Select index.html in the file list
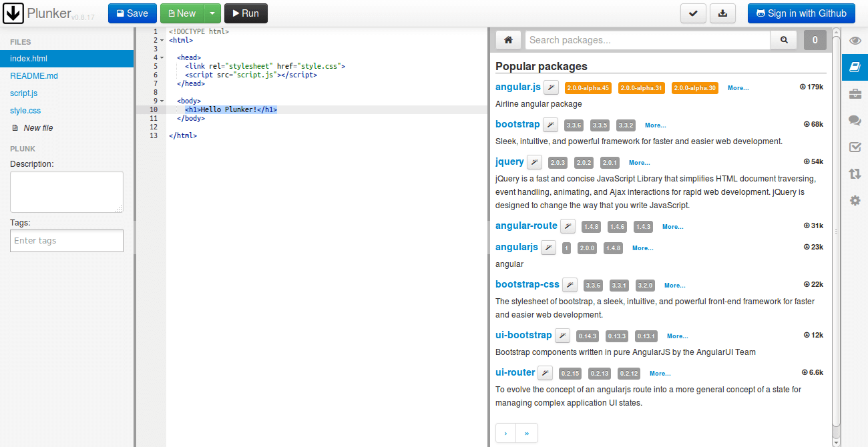The image size is (868, 447). pyautogui.click(x=67, y=59)
